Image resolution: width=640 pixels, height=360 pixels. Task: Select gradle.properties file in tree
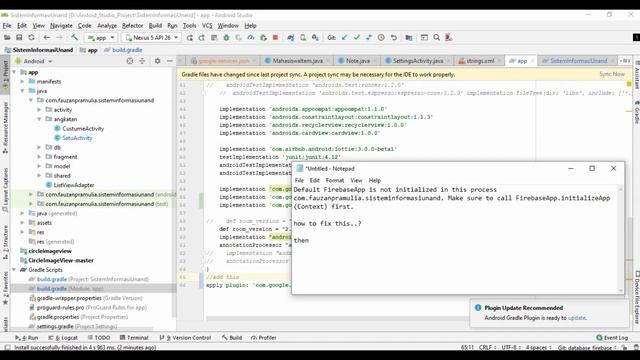tap(78, 317)
